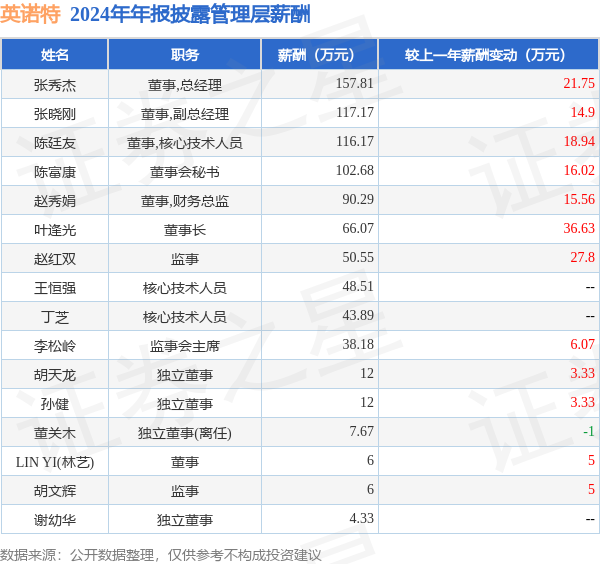Click the 英诺特 company name in title
600x564 pixels.
click(30, 15)
